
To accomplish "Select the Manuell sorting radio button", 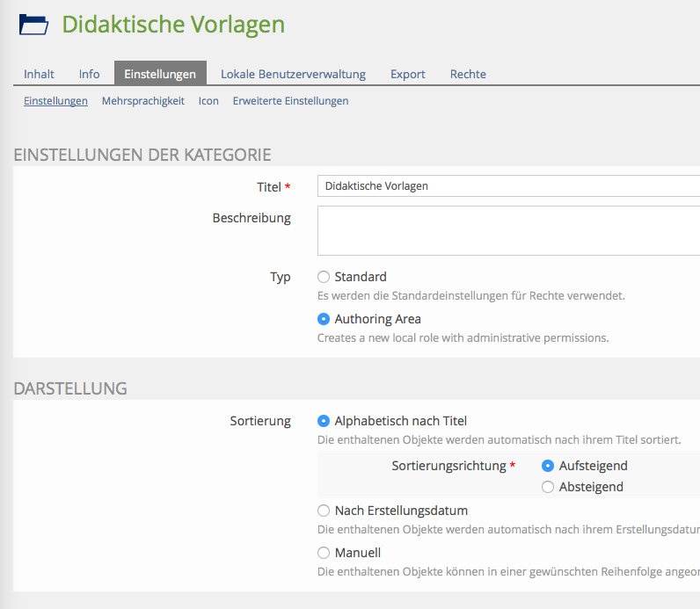I will point(324,553).
